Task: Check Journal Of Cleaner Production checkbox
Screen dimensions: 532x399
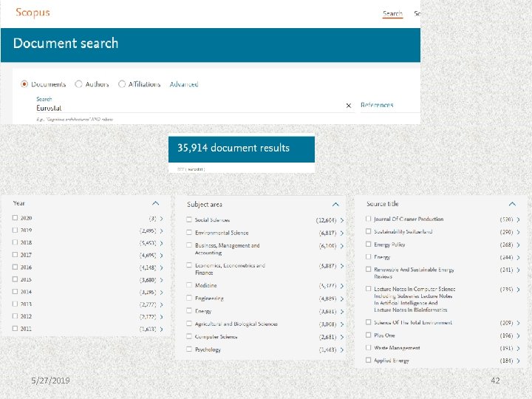Action: [368, 219]
